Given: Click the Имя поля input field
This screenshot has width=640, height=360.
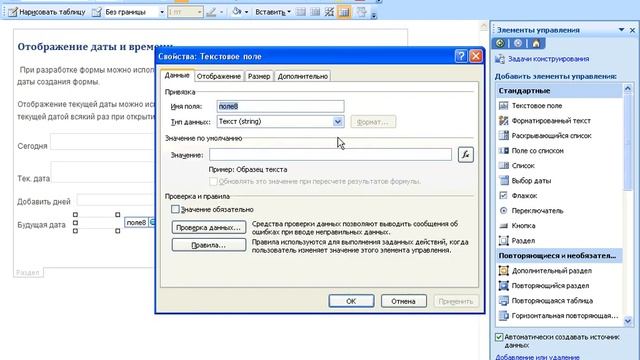Looking at the screenshot, I should point(280,107).
